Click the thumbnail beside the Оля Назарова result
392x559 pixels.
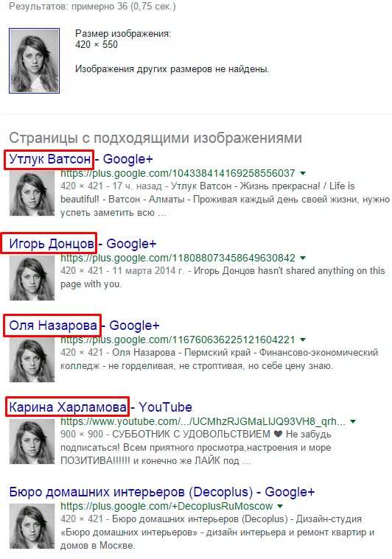click(x=32, y=360)
